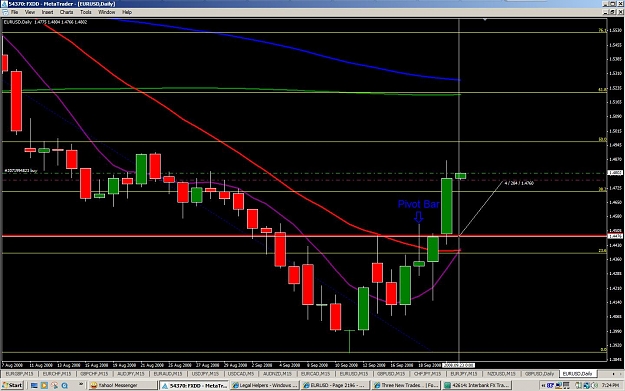The height and width of the screenshot is (391, 625).
Task: Switch to the GBPUSD,Daily chart tab
Action: pos(539,374)
